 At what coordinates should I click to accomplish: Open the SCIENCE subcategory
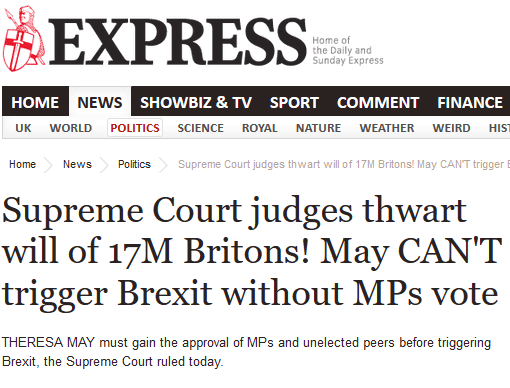point(200,128)
